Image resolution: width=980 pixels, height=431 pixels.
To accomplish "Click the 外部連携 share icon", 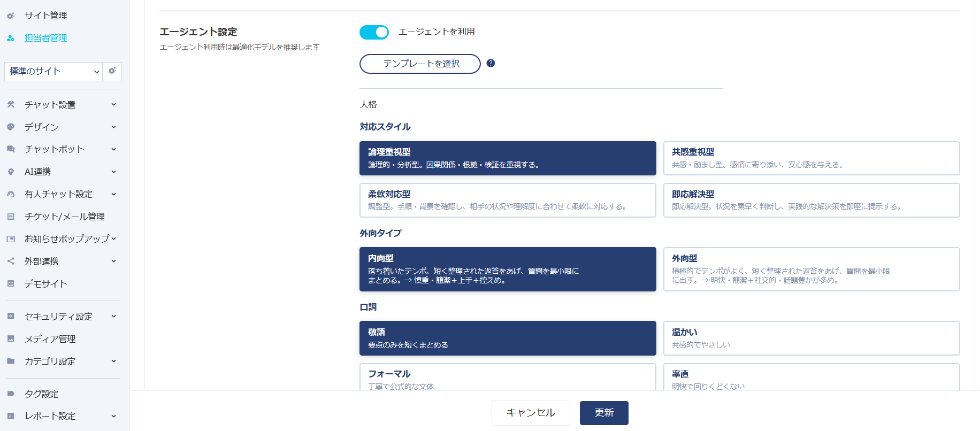I will coord(11,261).
